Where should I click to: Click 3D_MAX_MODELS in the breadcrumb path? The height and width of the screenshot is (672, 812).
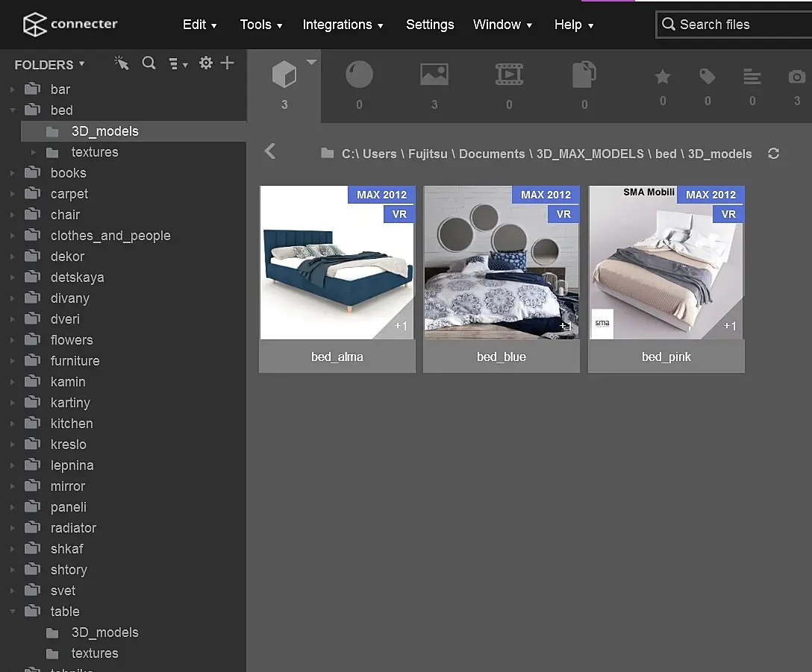tap(590, 154)
